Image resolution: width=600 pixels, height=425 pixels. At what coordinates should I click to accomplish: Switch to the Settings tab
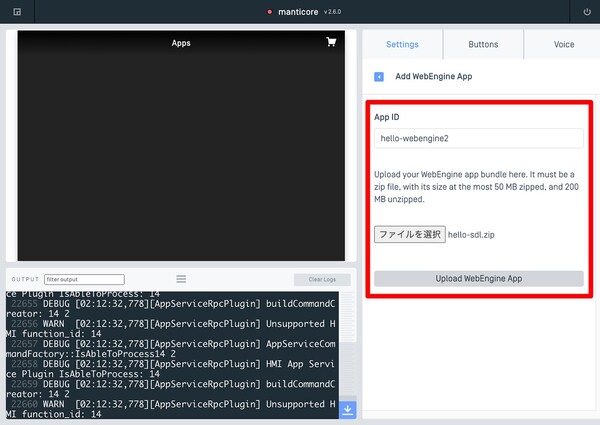(x=402, y=44)
